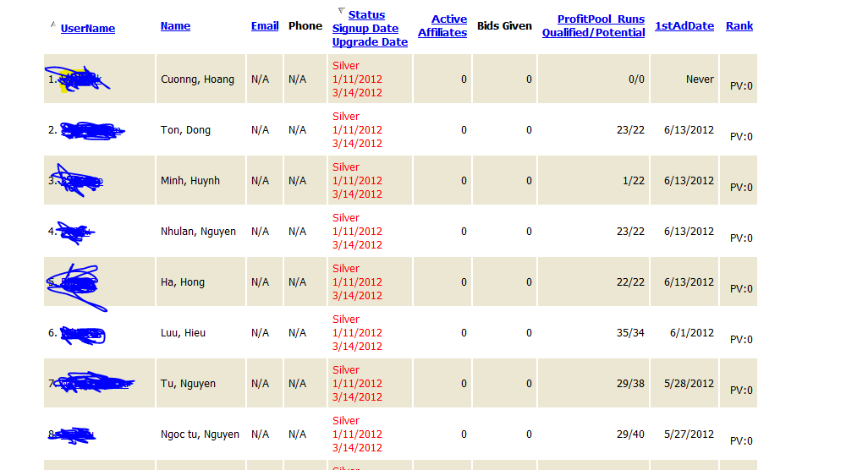This screenshot has width=868, height=470.
Task: Click the 35/34 ProfitPool value
Action: tap(630, 333)
